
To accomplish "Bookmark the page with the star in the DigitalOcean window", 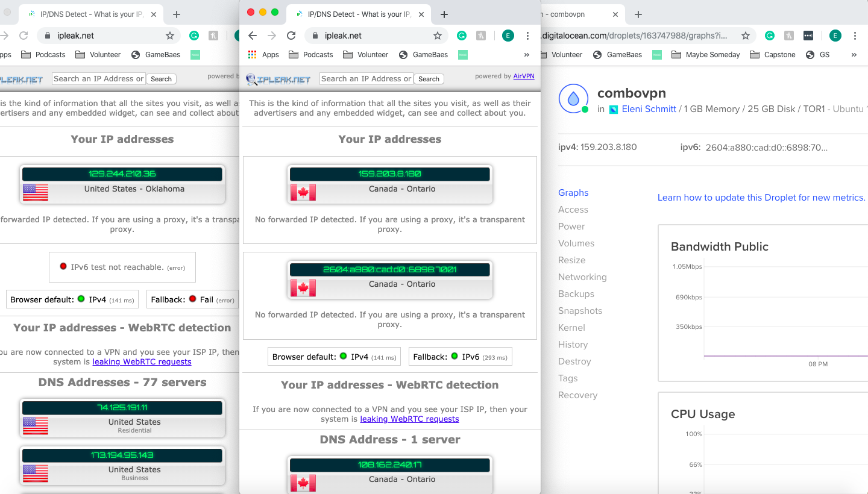I will (x=746, y=36).
